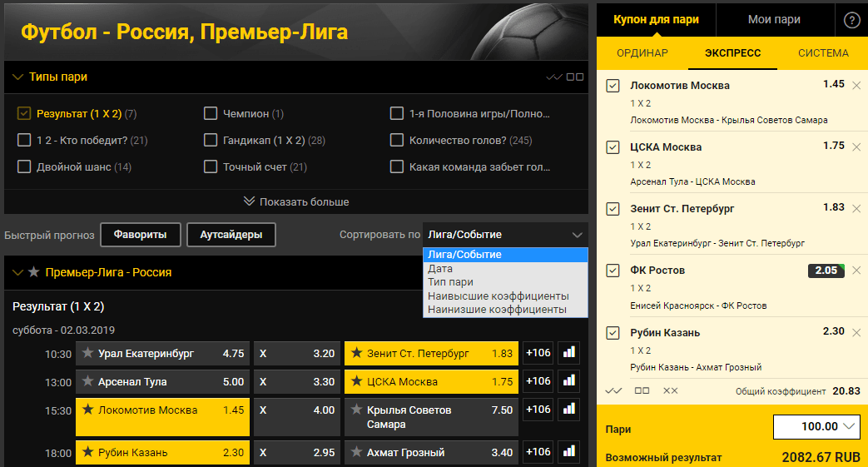Open +106 more bets for Локомотив match

[x=538, y=410]
